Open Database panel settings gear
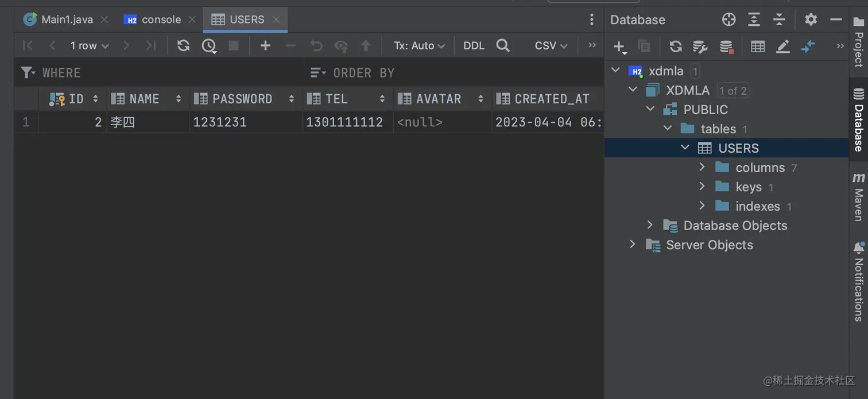Screen dimensions: 868x399 point(811,20)
